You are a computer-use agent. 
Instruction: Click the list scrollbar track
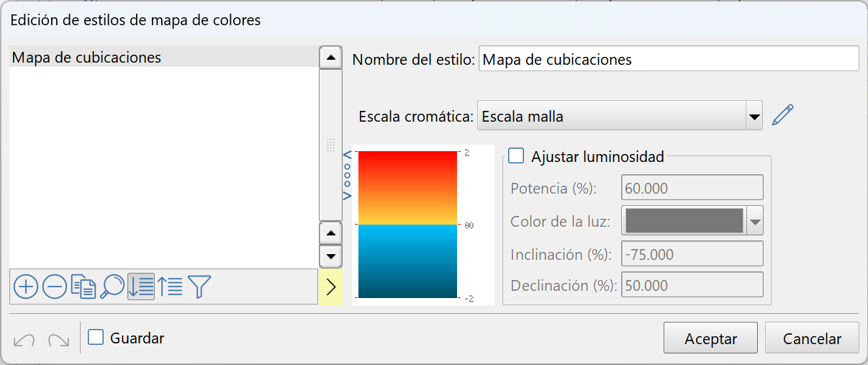click(x=330, y=145)
